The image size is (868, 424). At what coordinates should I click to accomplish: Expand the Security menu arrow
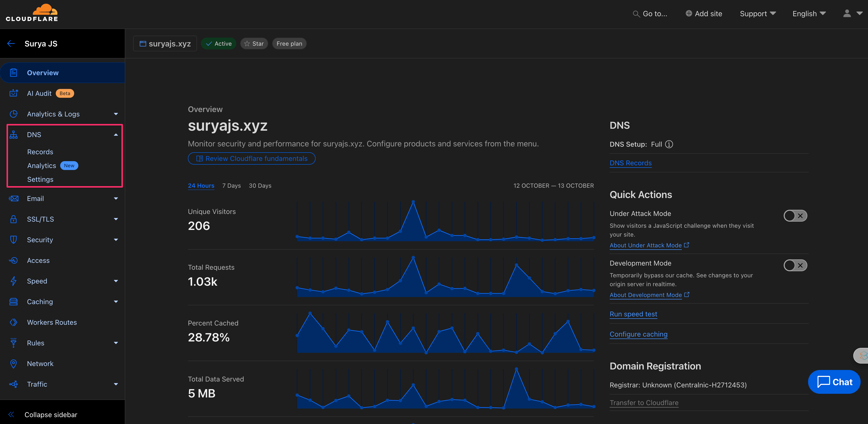pyautogui.click(x=116, y=240)
